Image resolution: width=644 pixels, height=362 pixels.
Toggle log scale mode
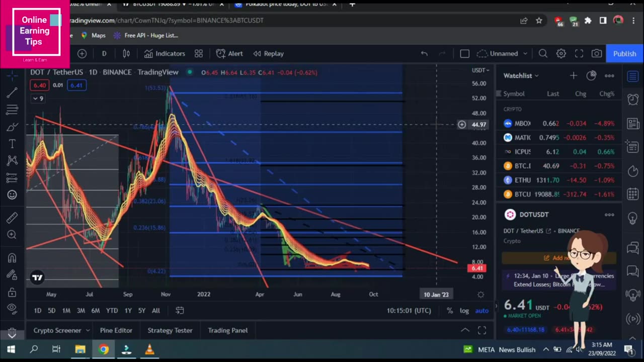click(x=464, y=311)
